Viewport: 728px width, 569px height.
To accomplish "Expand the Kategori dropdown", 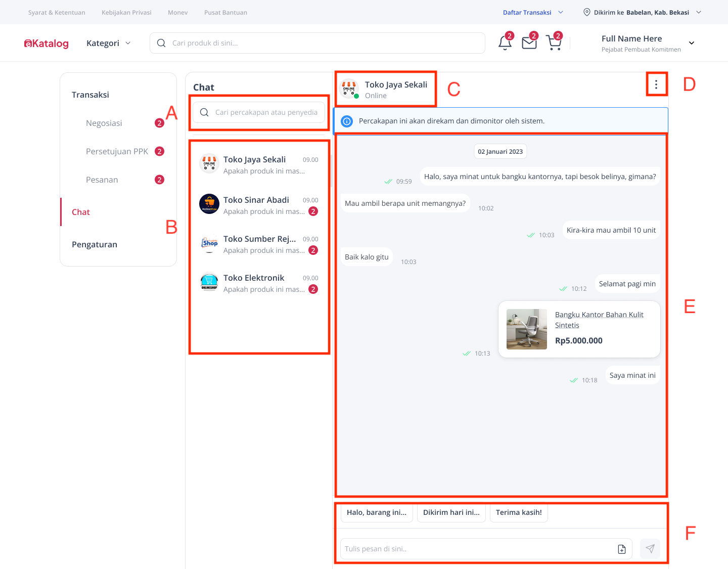I will pos(108,43).
